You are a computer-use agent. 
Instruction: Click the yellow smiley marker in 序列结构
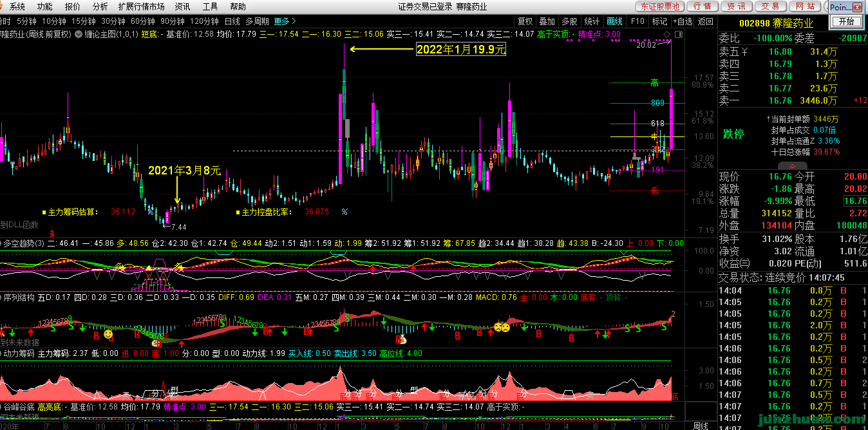(108, 335)
